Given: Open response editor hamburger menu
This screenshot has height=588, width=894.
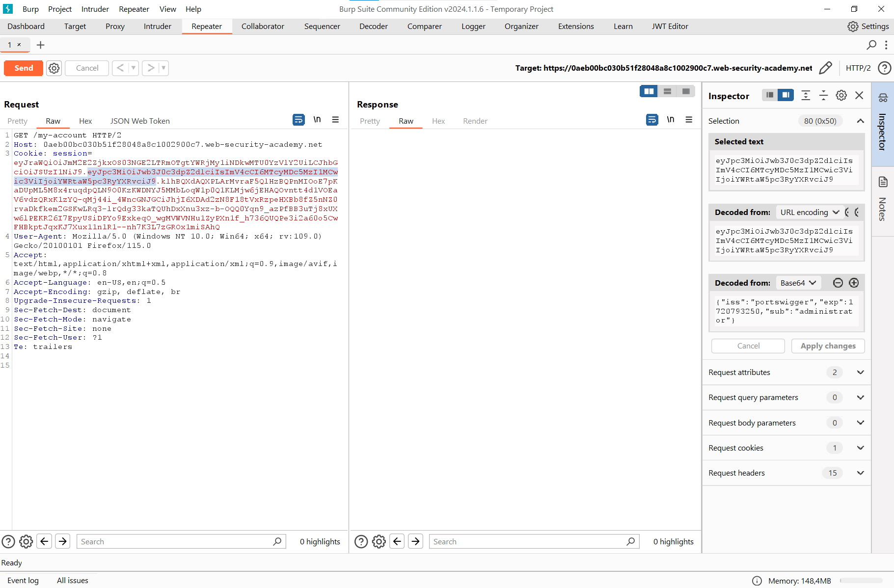Looking at the screenshot, I should [x=689, y=120].
